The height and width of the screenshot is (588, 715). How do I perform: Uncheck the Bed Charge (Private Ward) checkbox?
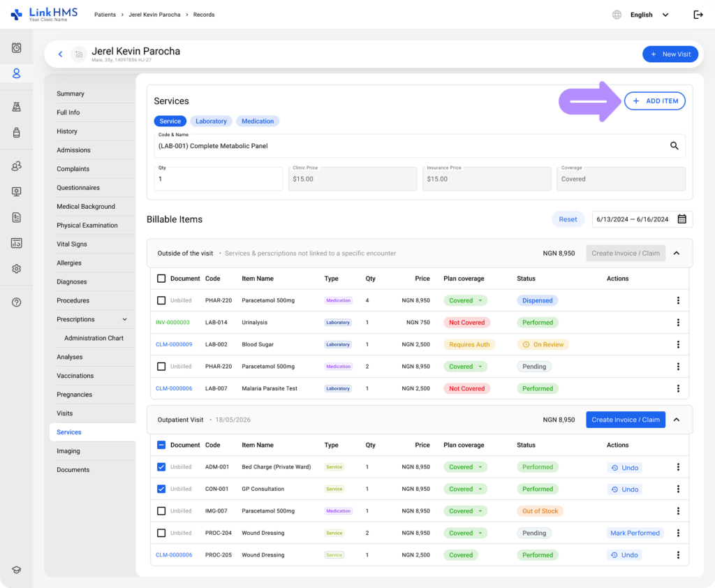click(161, 466)
